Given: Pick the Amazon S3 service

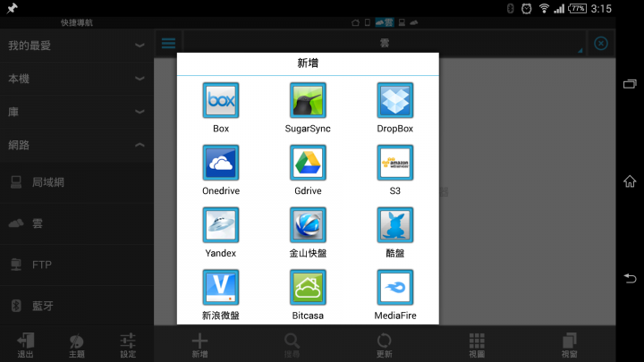Looking at the screenshot, I should click(394, 163).
